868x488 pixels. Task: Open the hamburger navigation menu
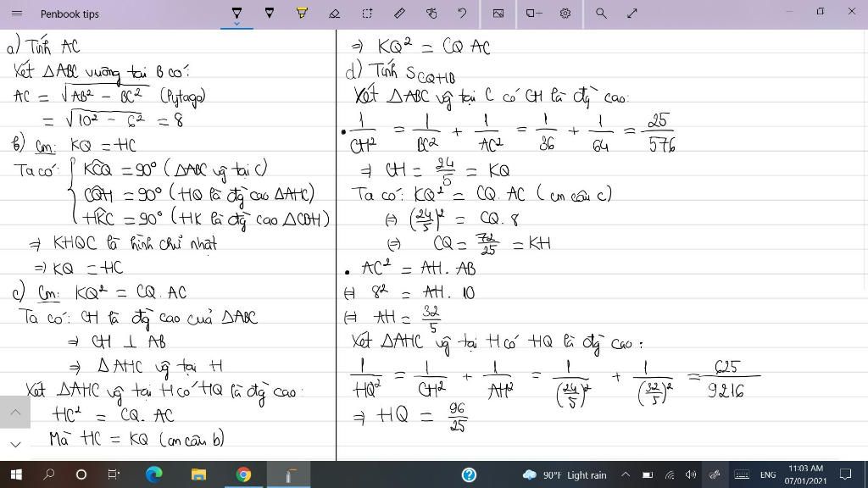[17, 14]
